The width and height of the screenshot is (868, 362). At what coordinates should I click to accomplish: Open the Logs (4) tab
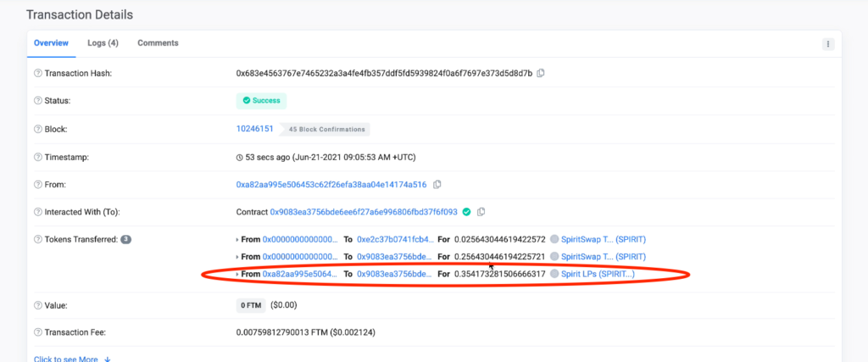pyautogui.click(x=103, y=43)
